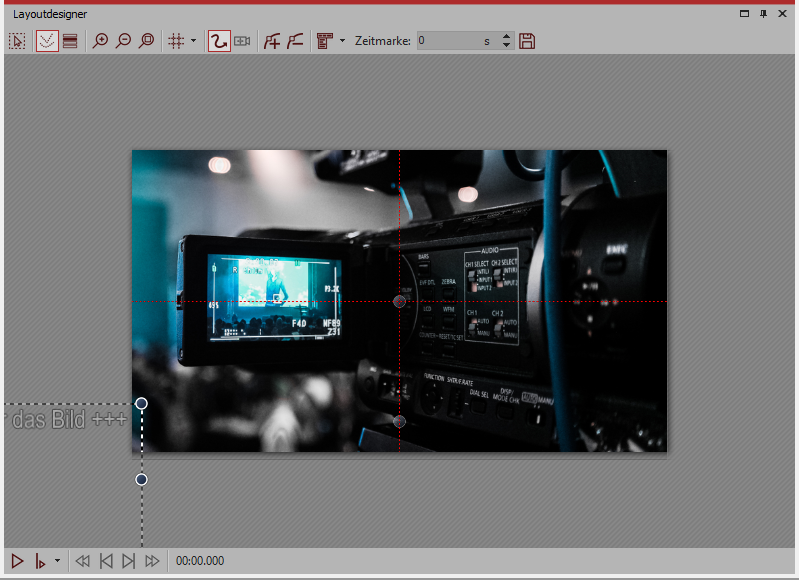Image resolution: width=799 pixels, height=580 pixels.
Task: Click the zoom-to-fit magnifier icon
Action: tap(147, 41)
